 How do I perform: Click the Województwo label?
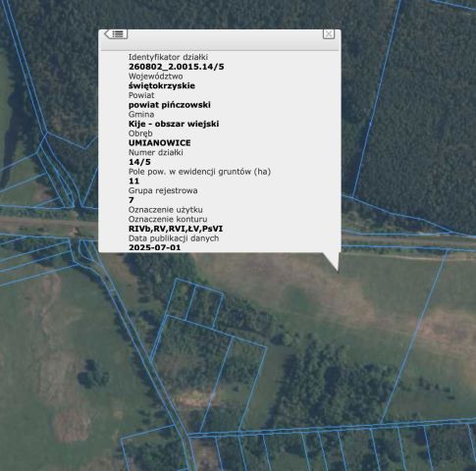coord(156,77)
